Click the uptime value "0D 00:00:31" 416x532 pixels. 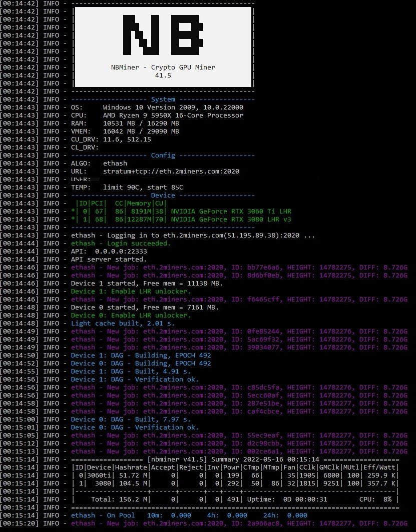pyautogui.click(x=305, y=499)
